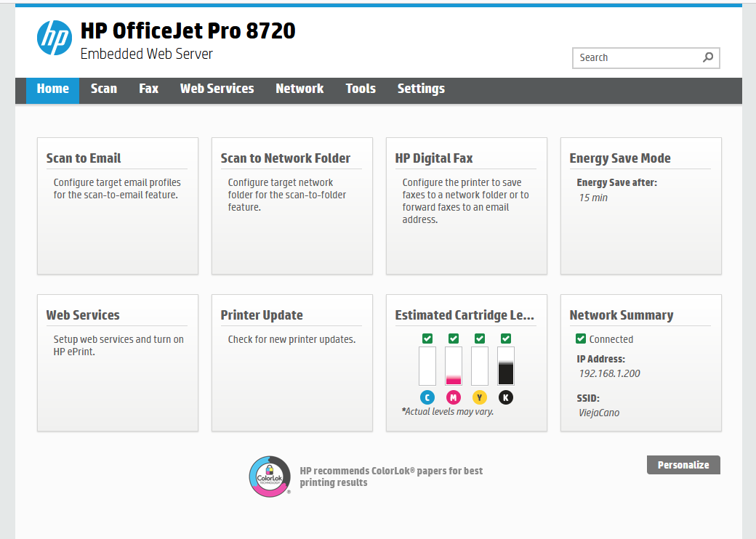This screenshot has height=539, width=756.
Task: Click the cyan C cartridge icon
Action: [x=427, y=397]
